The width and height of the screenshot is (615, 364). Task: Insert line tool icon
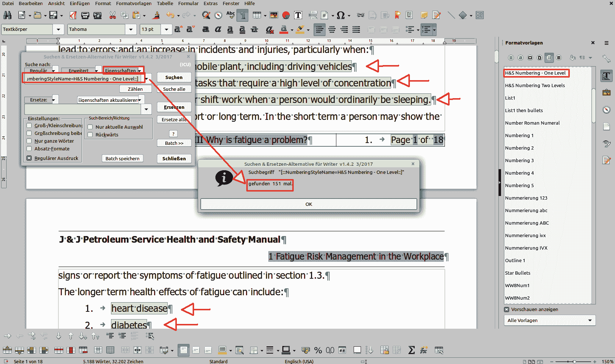tap(451, 15)
